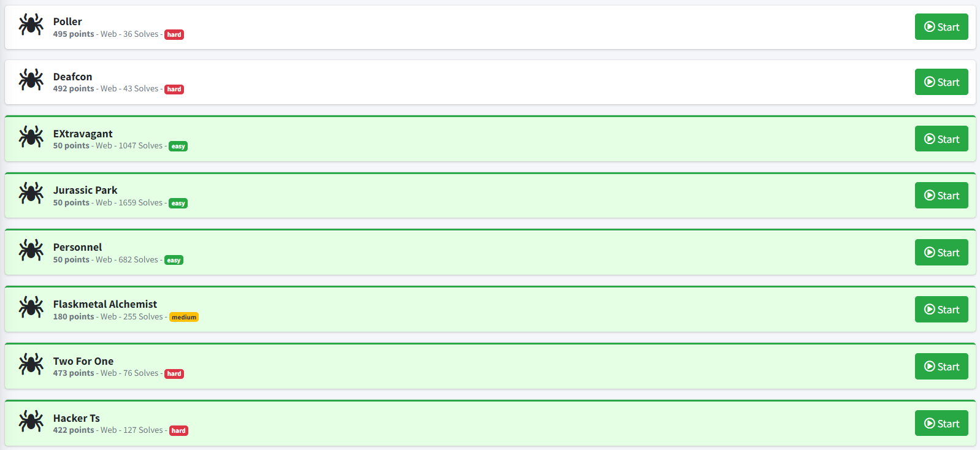
Task: Click the spider icon beside Hacker Ts
Action: pyautogui.click(x=31, y=421)
